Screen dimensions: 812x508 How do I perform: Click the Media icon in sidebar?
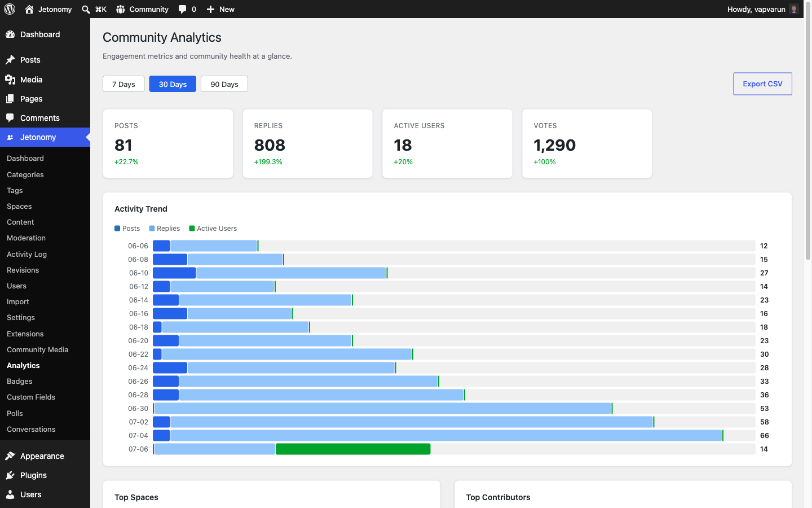10,80
